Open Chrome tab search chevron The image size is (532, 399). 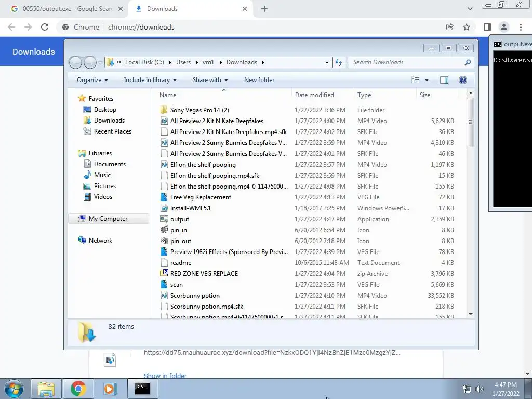pos(470,9)
